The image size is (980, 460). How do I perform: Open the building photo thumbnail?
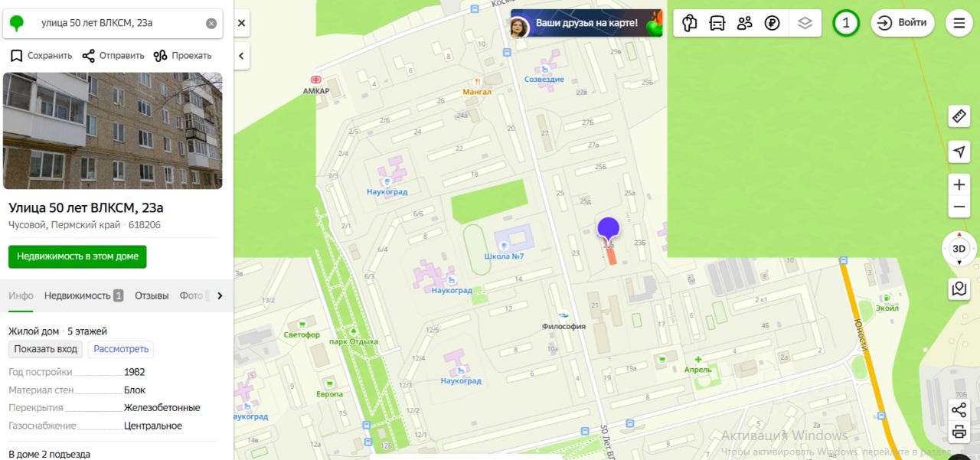coord(113,131)
